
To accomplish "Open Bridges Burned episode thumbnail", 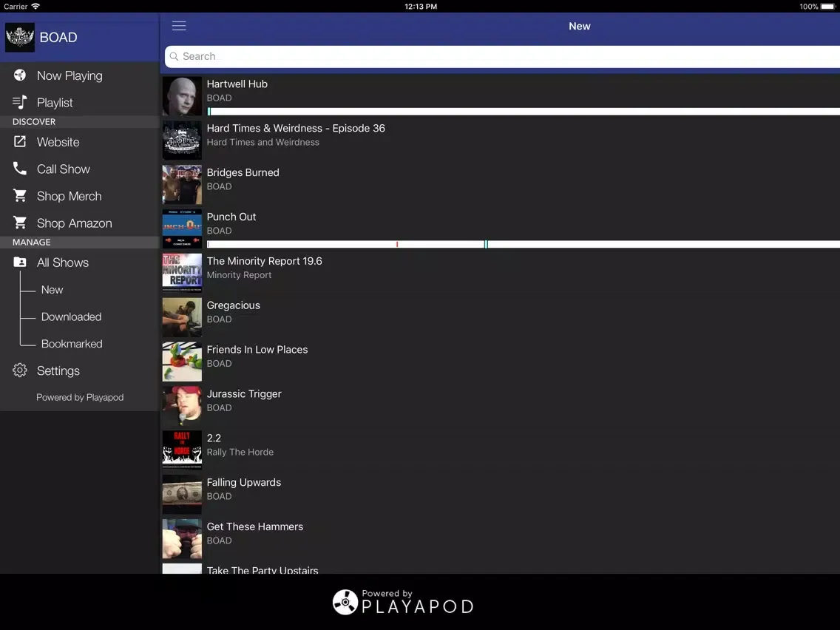I will (x=182, y=185).
